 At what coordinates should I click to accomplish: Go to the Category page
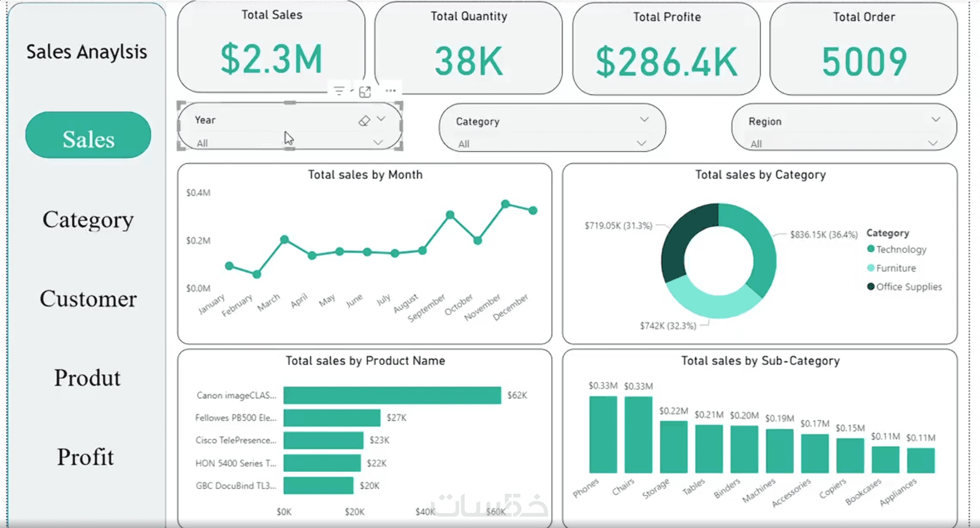click(x=88, y=220)
